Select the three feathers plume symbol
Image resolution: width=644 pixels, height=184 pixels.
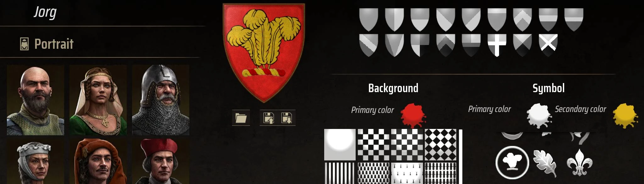tap(512, 163)
